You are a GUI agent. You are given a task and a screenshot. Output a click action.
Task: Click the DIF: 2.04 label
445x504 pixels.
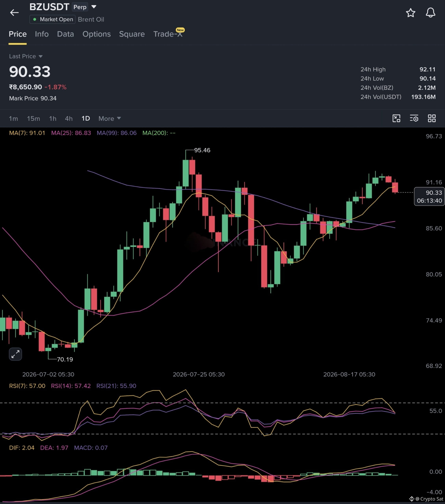[x=22, y=447]
